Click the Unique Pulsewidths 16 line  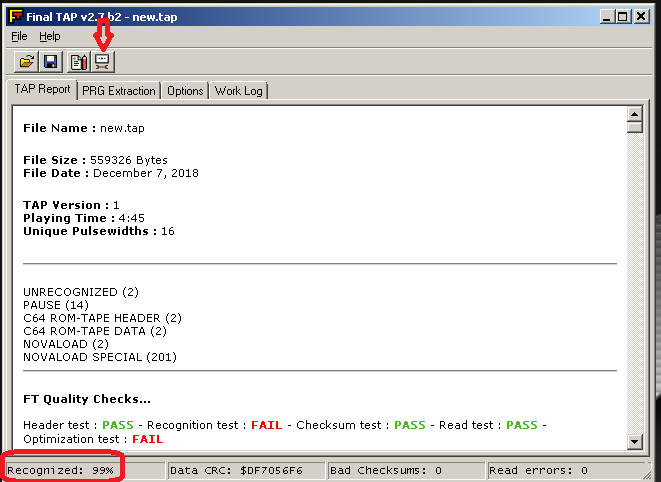pos(99,232)
